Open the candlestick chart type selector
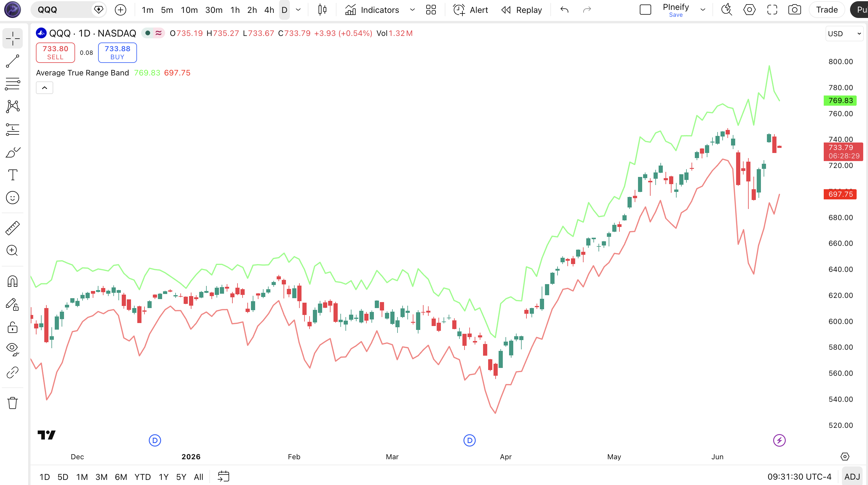 322,10
